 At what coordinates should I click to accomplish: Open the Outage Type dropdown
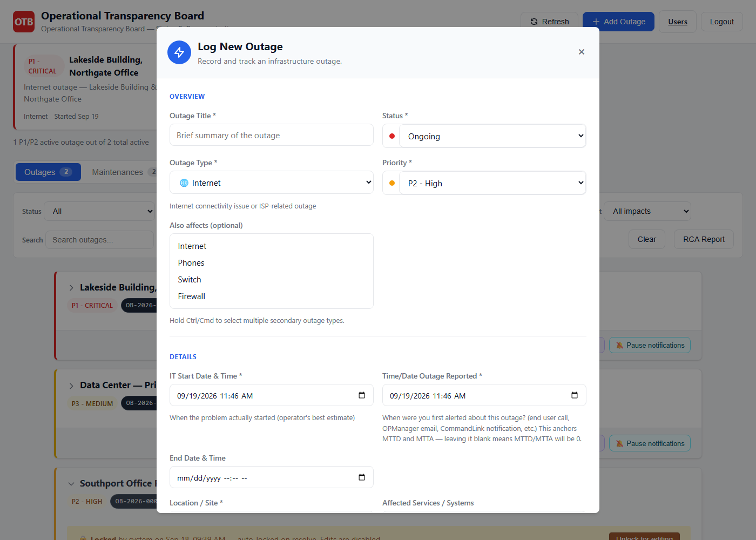click(x=272, y=183)
